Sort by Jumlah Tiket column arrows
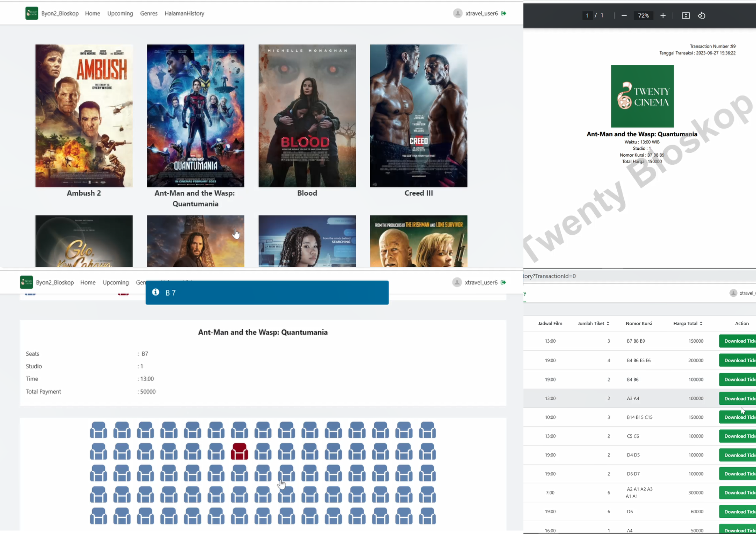This screenshot has height=534, width=756. pos(608,323)
